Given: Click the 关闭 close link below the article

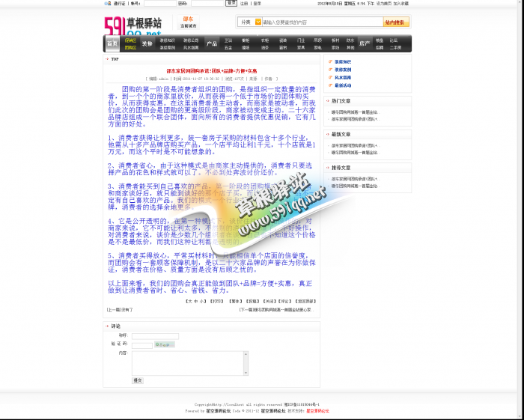Looking at the screenshot, I should [269, 302].
